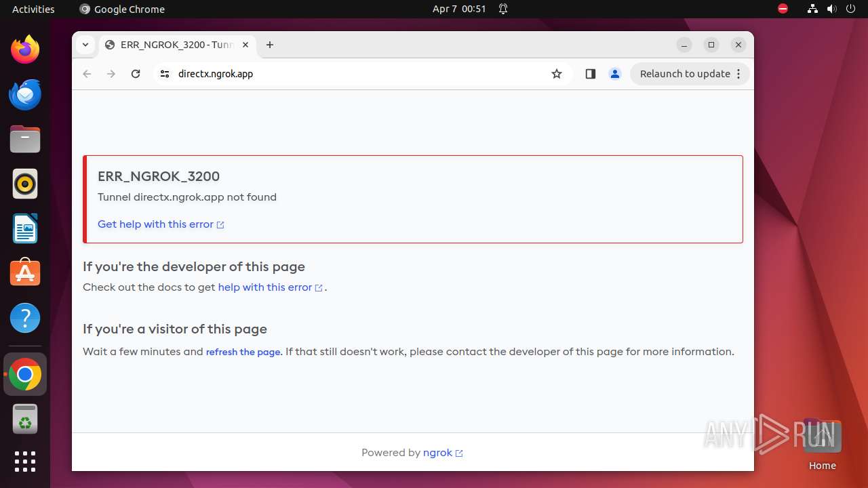Viewport: 868px width, 488px height.
Task: Click the refresh the page link
Action: coord(243,352)
